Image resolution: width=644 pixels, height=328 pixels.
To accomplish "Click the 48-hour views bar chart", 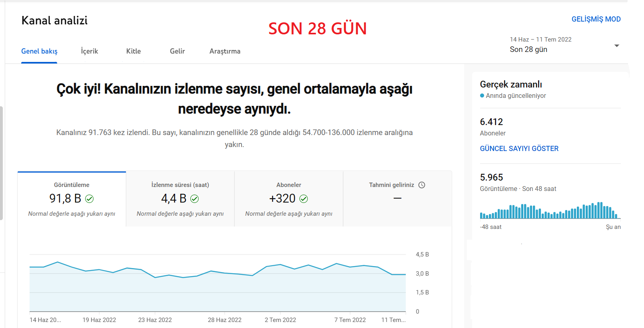I will 550,210.
